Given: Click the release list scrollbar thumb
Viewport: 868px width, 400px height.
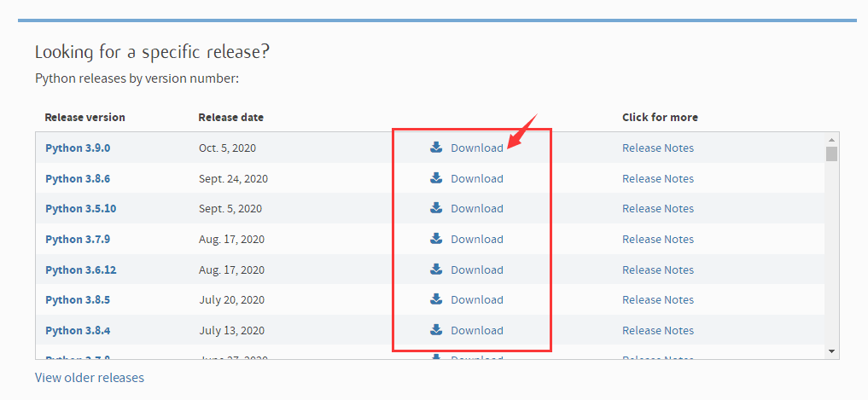Looking at the screenshot, I should (831, 154).
